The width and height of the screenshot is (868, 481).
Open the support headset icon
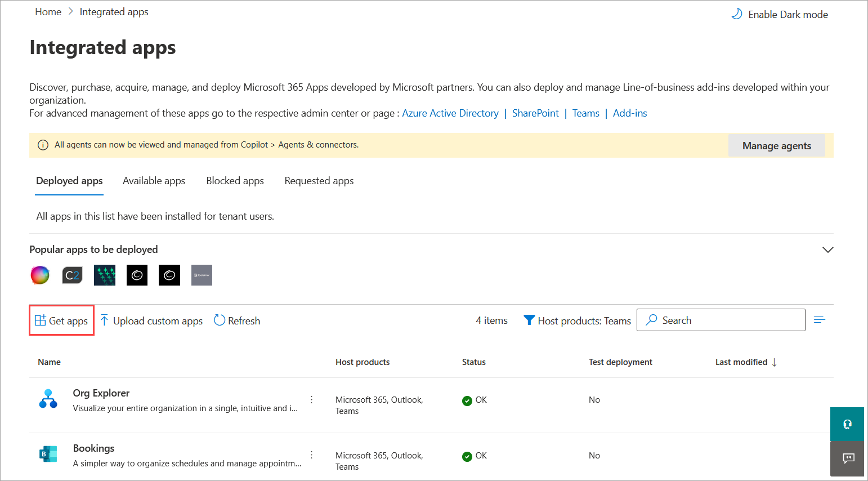click(x=847, y=424)
